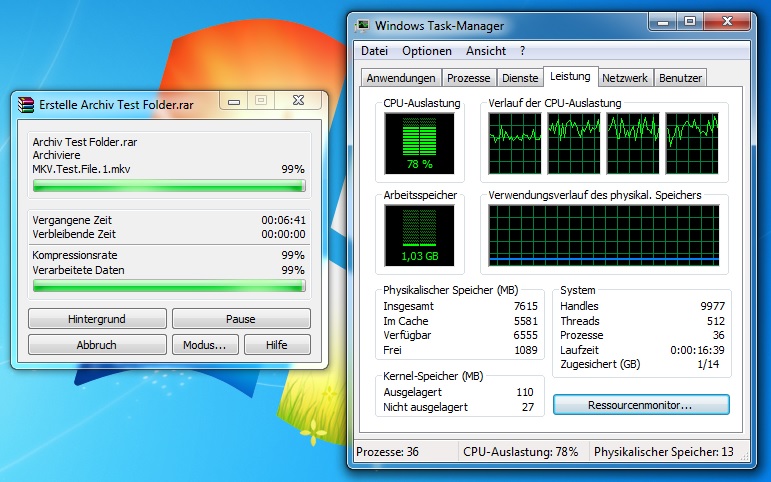Screen dimensions: 771x482
Task: Click the Pause button in WinRAR
Action: point(241,319)
